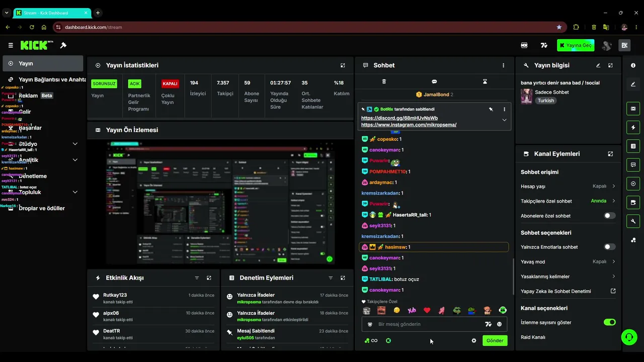644x362 pixels.
Task: Open the discord.gg pinned link
Action: click(399, 118)
